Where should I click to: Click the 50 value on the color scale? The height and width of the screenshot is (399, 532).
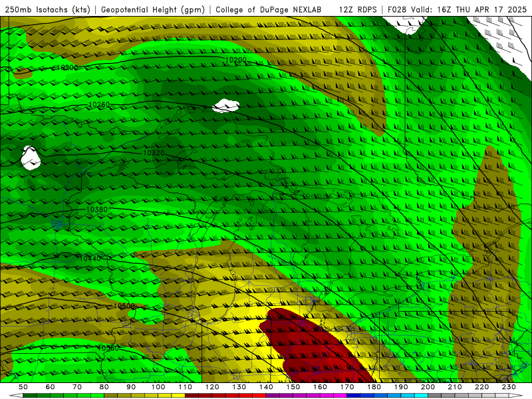(23, 387)
